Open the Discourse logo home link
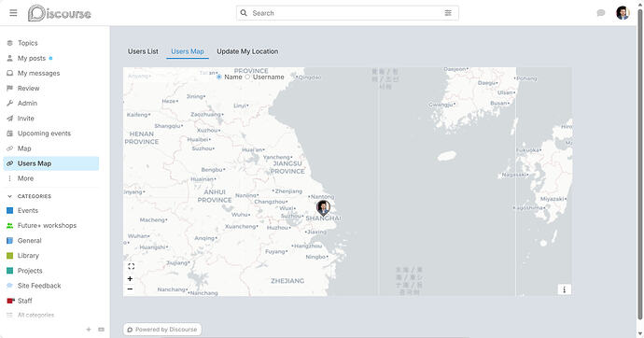 (x=60, y=13)
